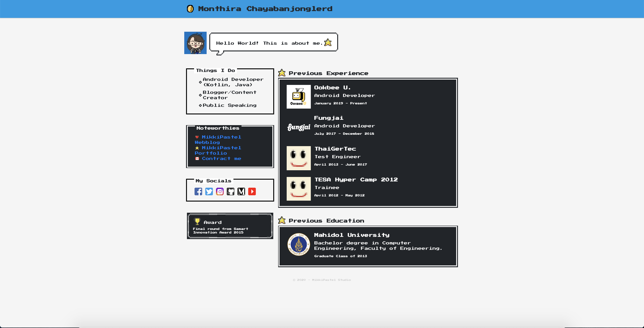
Task: Click the 'Previous Education' heading text
Action: (x=326, y=221)
